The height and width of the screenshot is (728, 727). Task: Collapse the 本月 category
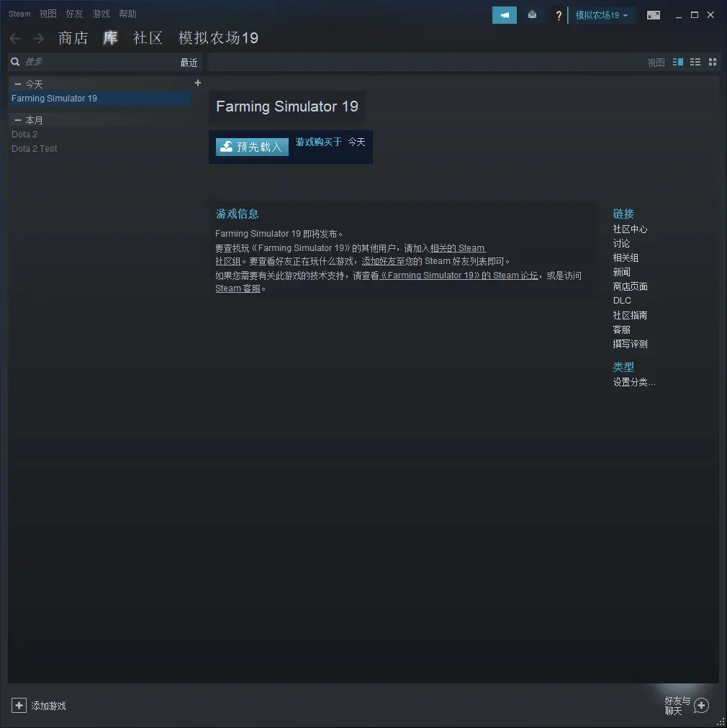click(18, 120)
